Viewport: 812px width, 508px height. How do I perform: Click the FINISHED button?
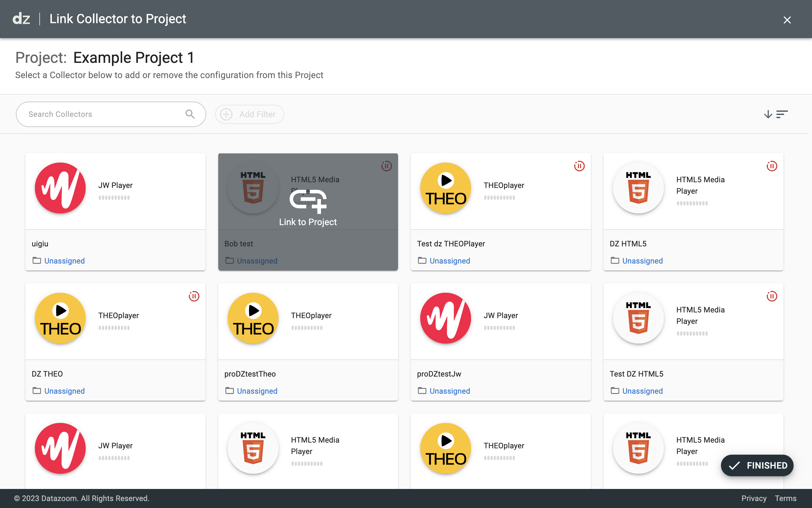pos(757,465)
